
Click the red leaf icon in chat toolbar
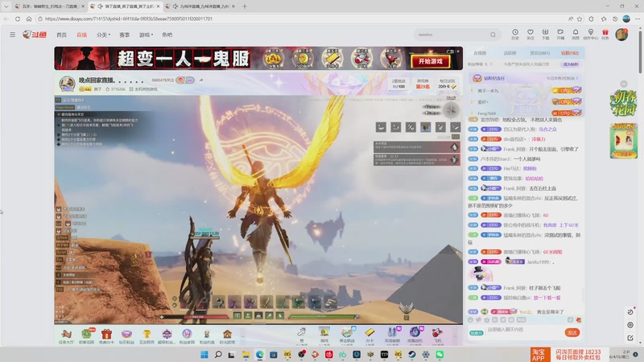pos(579,319)
